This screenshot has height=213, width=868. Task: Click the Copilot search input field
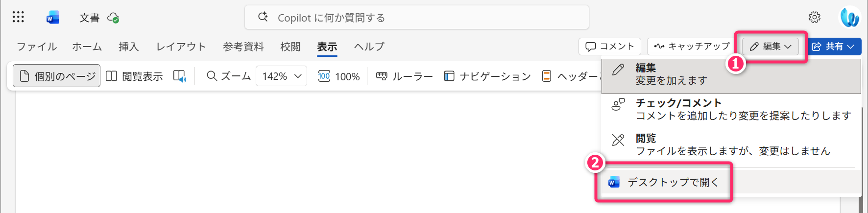416,18
